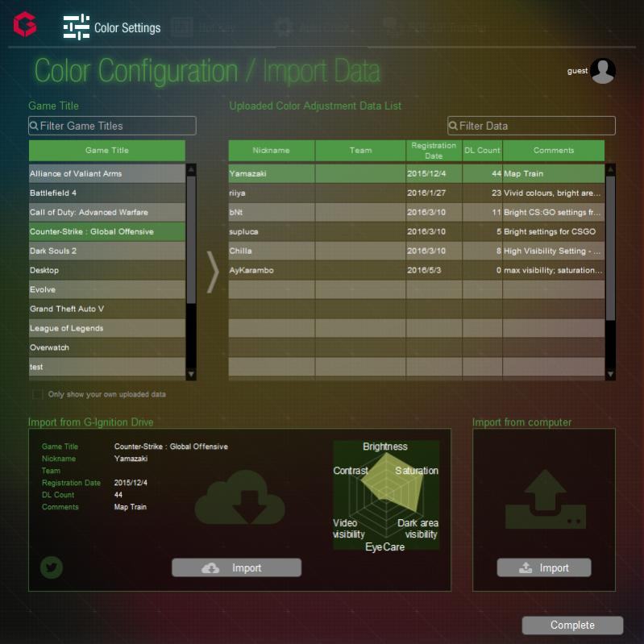The height and width of the screenshot is (644, 644).
Task: Select League of Legends game title
Action: click(106, 328)
